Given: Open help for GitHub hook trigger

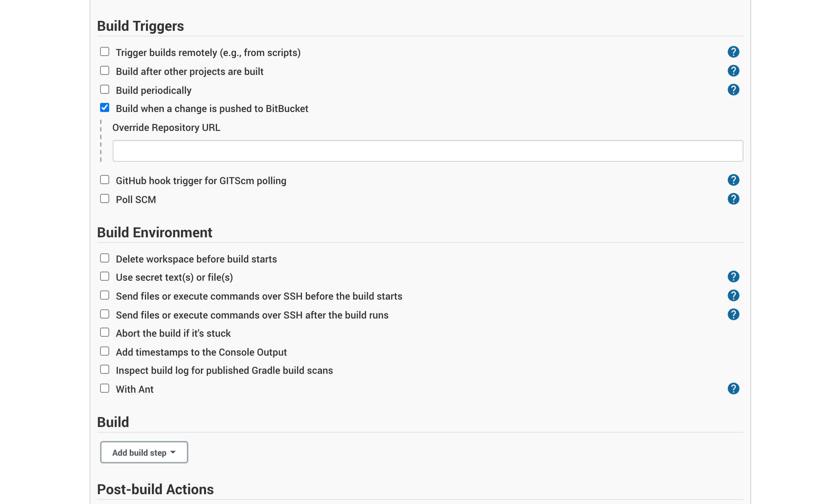Looking at the screenshot, I should click(x=733, y=180).
